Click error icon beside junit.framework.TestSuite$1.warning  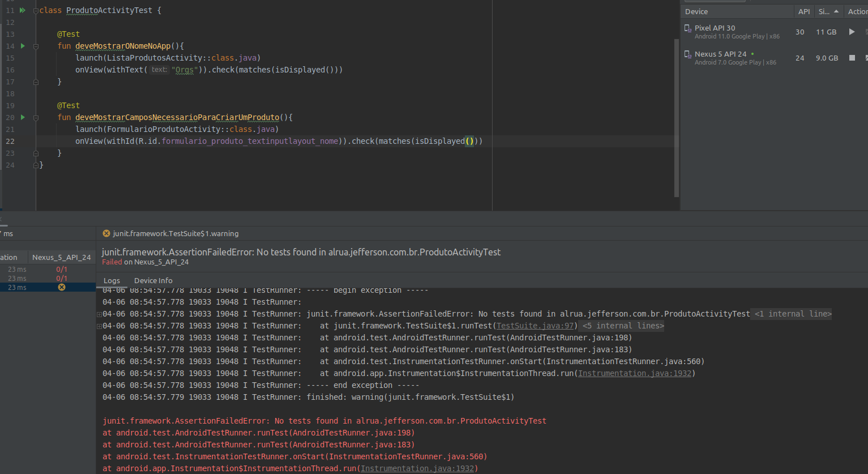click(x=106, y=233)
